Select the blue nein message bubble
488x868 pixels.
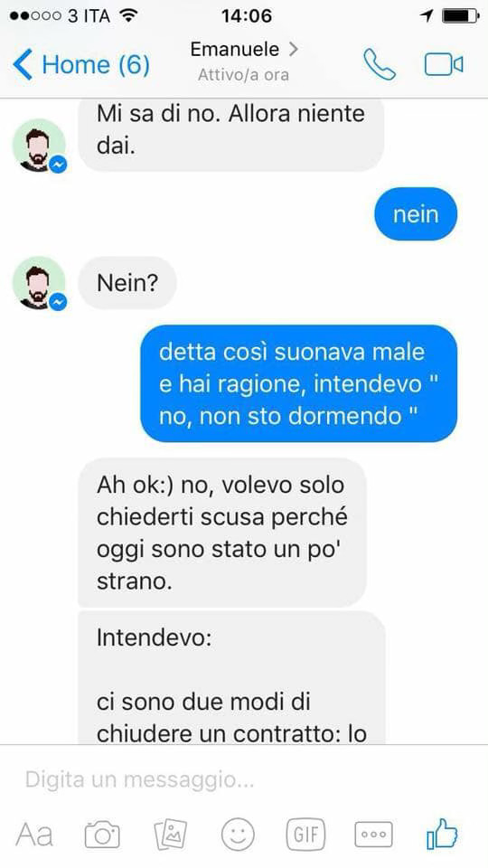pos(416,214)
